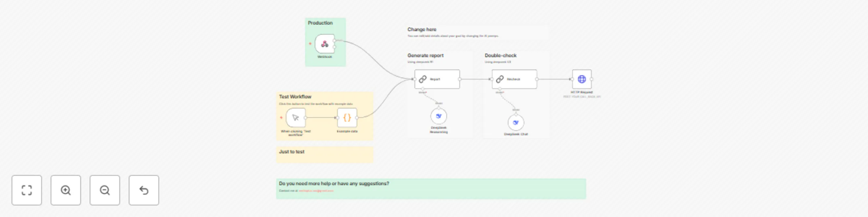Screen dimensions: 868x217
Task: Select the HTTP Request globe node
Action: [x=582, y=79]
